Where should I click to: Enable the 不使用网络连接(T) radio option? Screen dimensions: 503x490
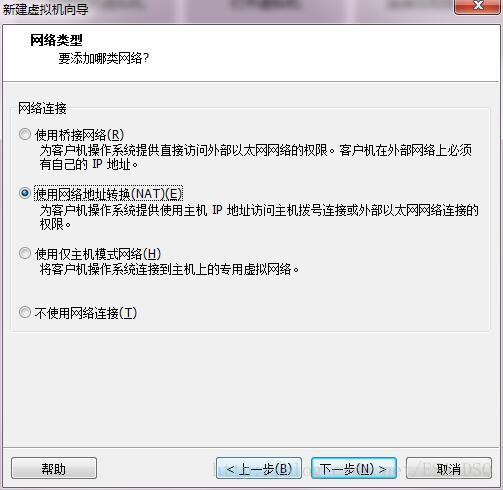click(x=25, y=312)
